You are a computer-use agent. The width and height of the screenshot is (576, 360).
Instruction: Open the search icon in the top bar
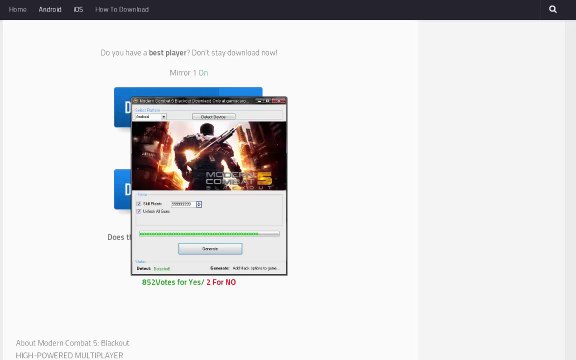point(552,10)
